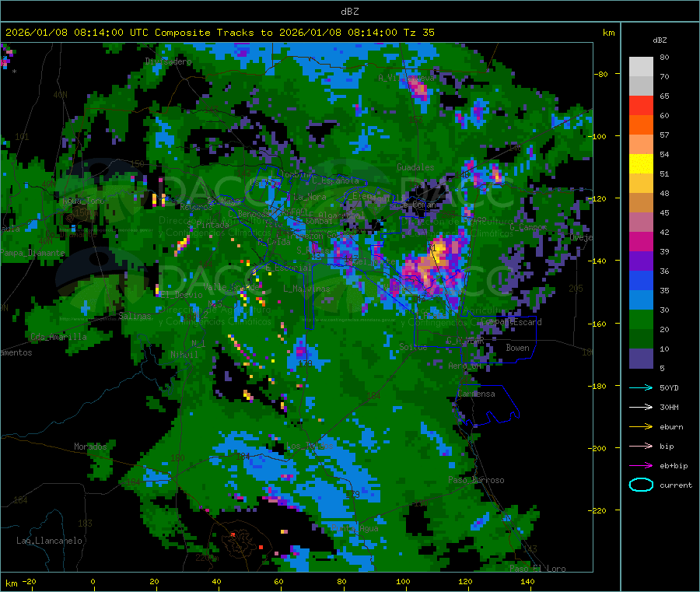Select the bright yellow swatch between 54 and 51
Viewport: 700px width, 592px height.
(x=641, y=164)
